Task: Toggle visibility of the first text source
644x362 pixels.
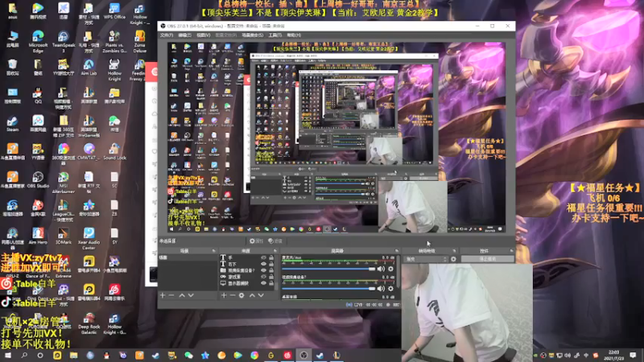Action: coord(263,257)
